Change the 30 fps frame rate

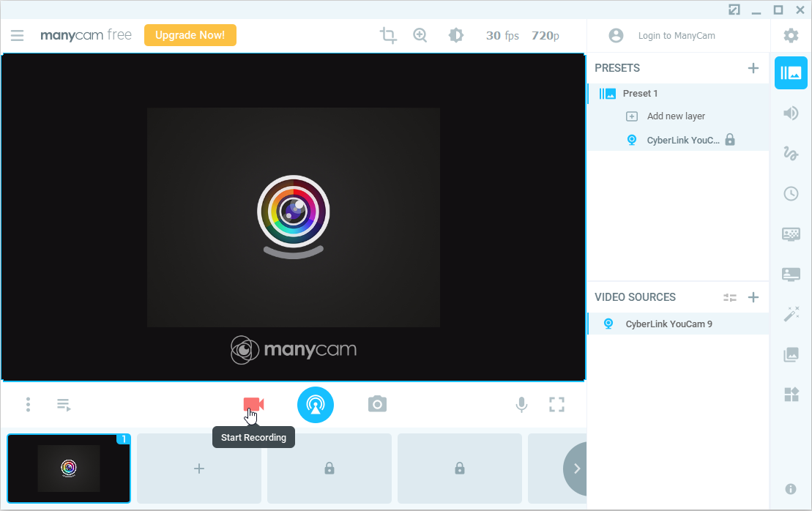[x=502, y=35]
